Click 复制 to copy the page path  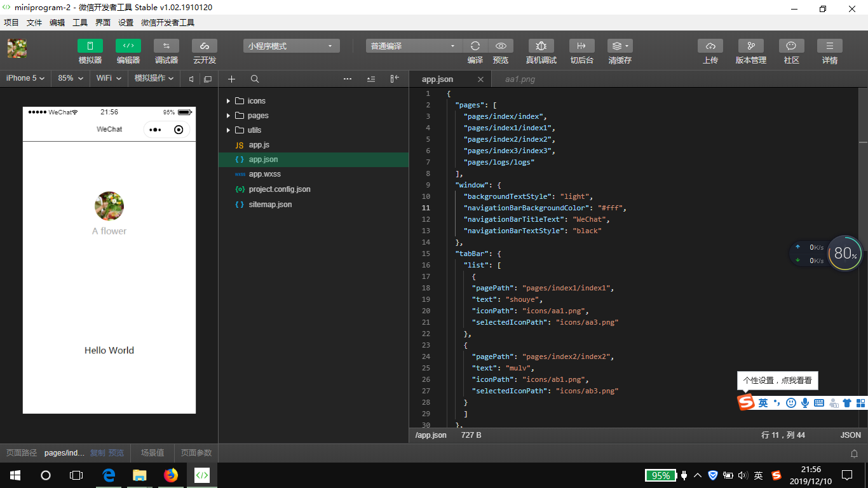(x=98, y=453)
